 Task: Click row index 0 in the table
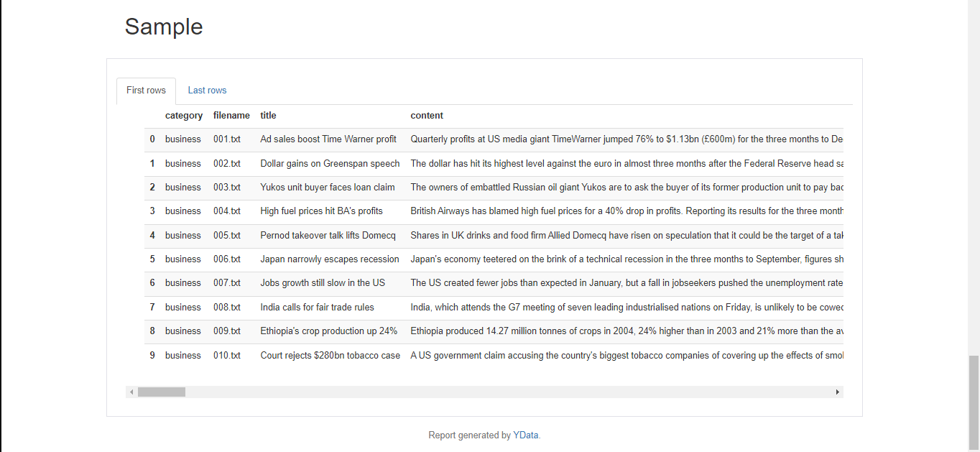click(x=152, y=139)
